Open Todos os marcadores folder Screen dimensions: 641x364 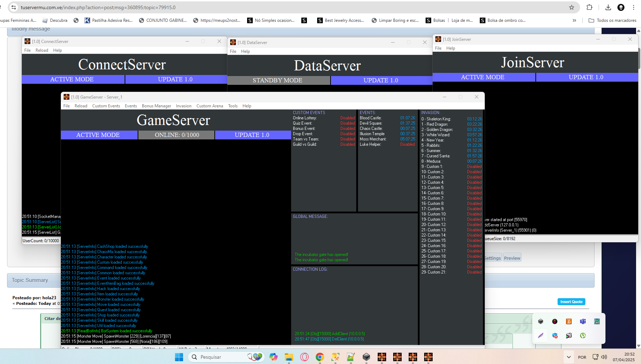(612, 20)
